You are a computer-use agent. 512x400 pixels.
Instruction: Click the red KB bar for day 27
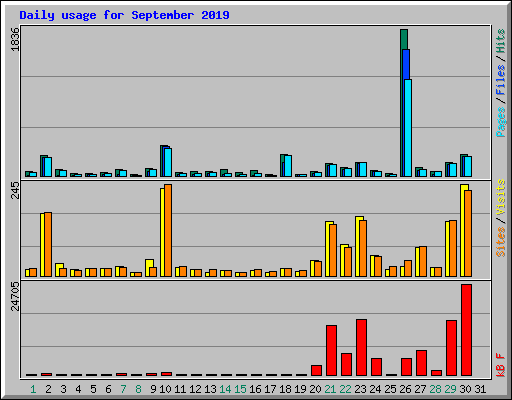tap(421, 363)
